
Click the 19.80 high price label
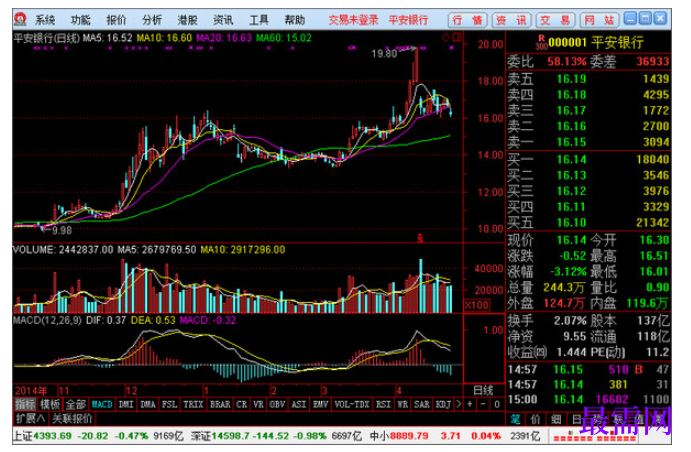pyautogui.click(x=384, y=54)
